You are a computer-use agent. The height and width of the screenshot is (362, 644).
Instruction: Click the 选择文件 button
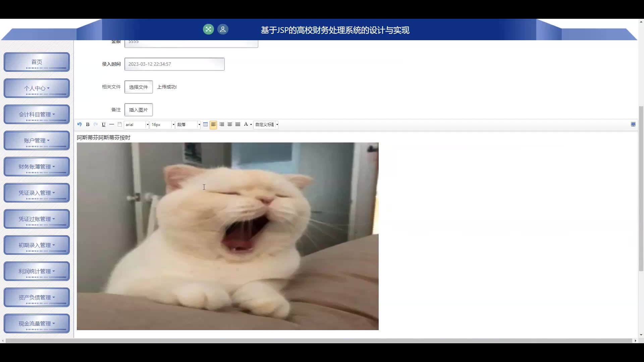pos(139,87)
